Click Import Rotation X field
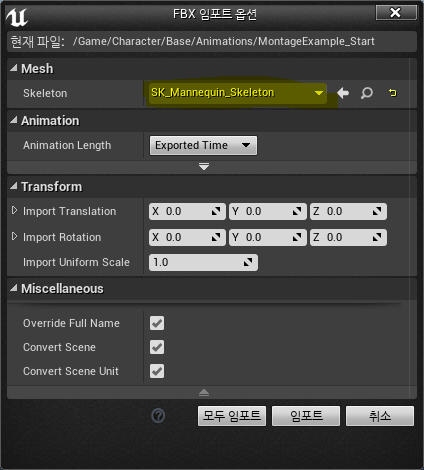Screen dimensions: 424x470 click(187, 237)
